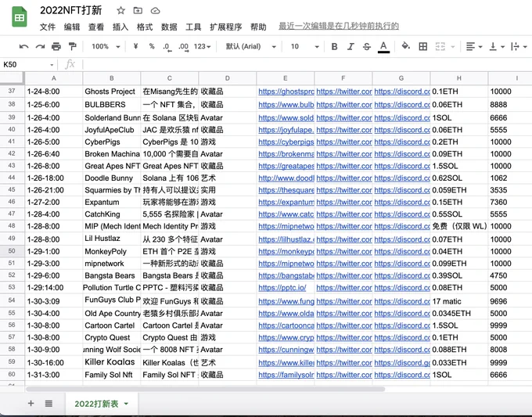Open the move-to-folder icon
This screenshot has height=417, width=532.
point(138,10)
